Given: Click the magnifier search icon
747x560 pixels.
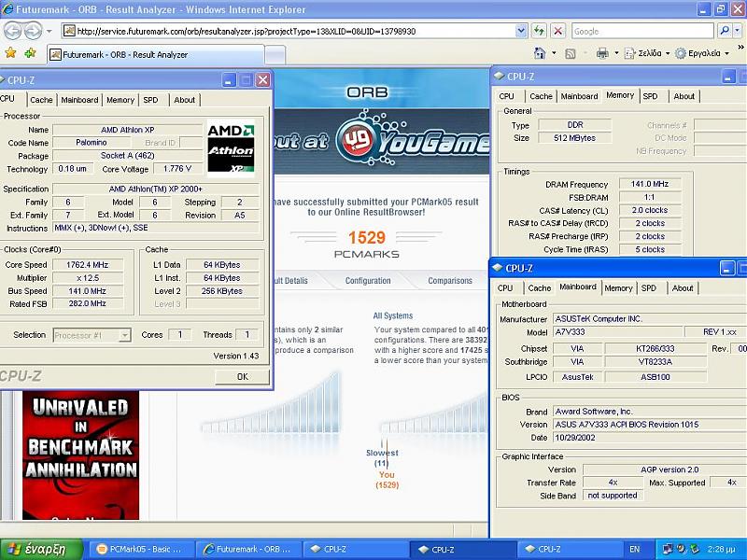Looking at the screenshot, I should [x=725, y=32].
